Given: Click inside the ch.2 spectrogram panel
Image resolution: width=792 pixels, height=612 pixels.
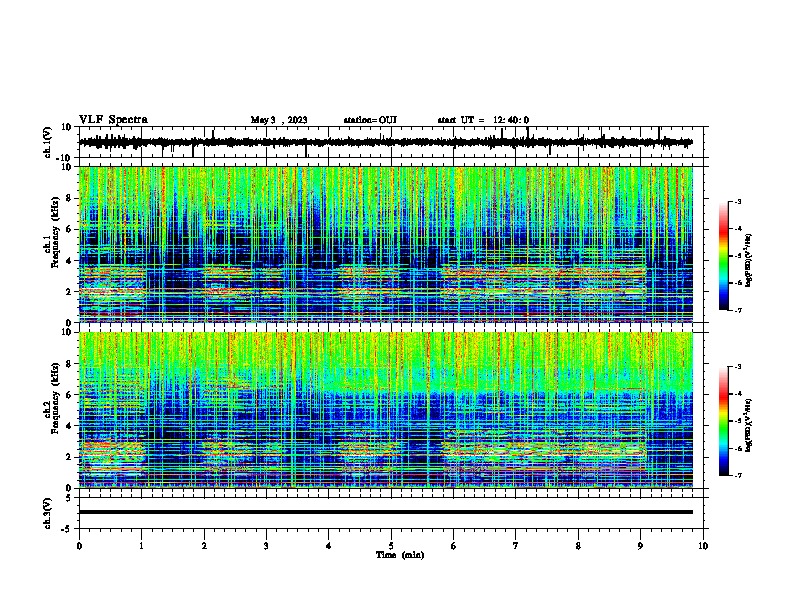Looking at the screenshot, I should (x=386, y=410).
